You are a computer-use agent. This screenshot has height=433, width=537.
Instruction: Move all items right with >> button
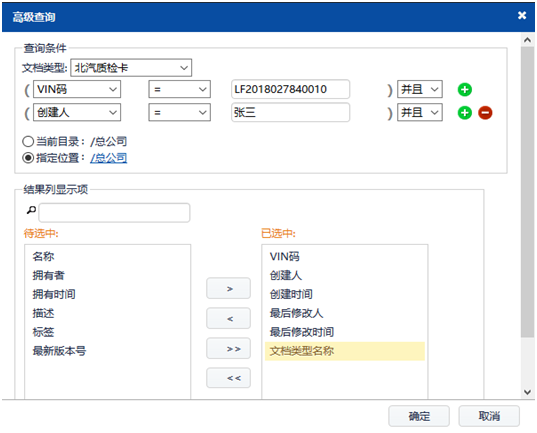pyautogui.click(x=228, y=348)
